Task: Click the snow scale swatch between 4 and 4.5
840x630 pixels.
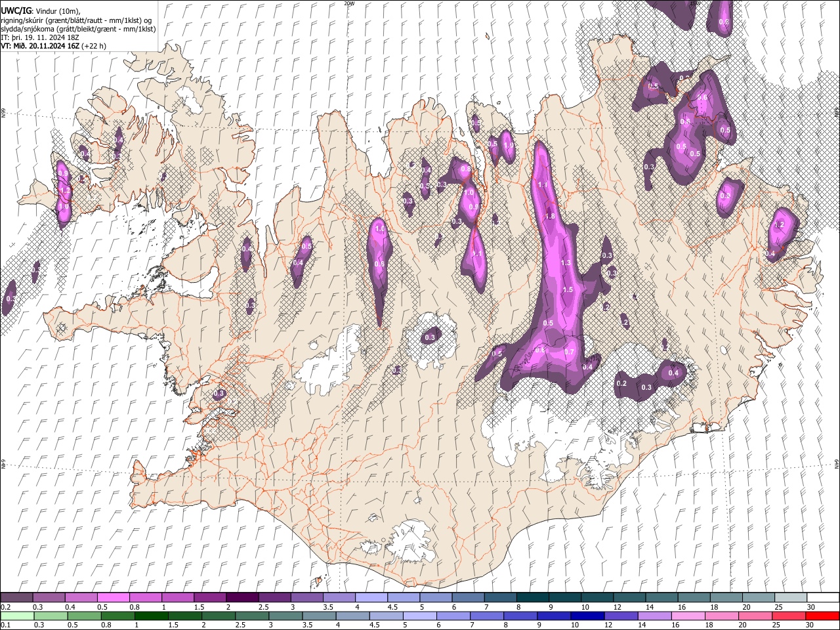Action: pyautogui.click(x=371, y=598)
